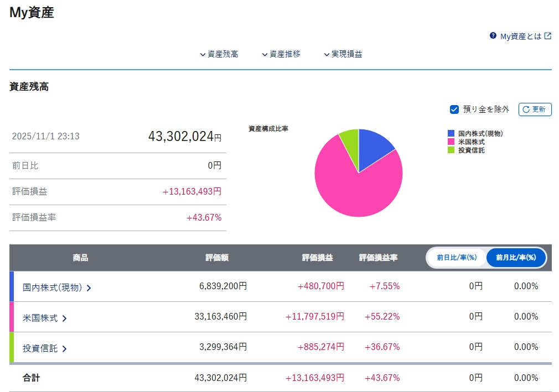Click the external link icon beside My資産とは
559x392 pixels.
tap(548, 36)
